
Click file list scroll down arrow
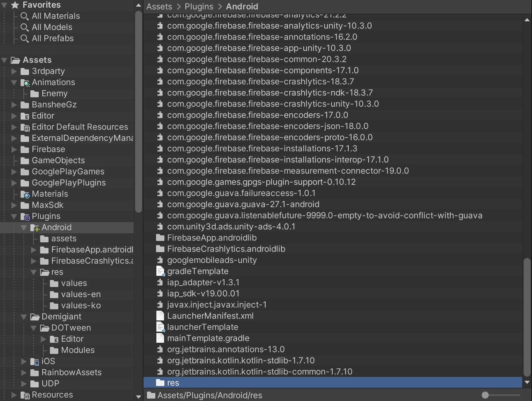pos(527,383)
